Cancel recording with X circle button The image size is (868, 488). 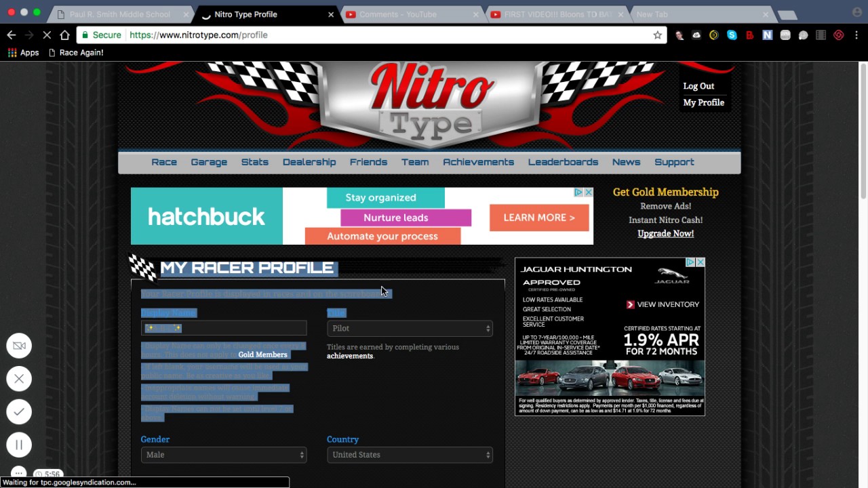click(19, 379)
